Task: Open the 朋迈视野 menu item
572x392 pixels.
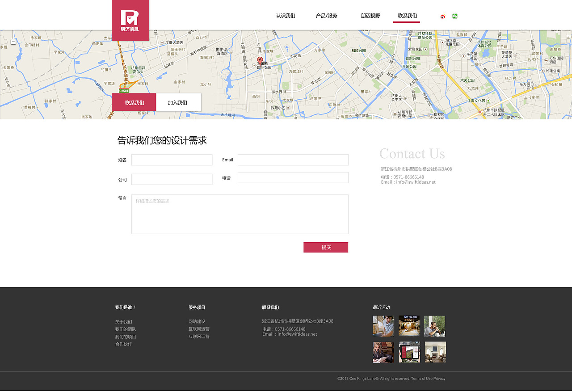Action: (x=370, y=16)
